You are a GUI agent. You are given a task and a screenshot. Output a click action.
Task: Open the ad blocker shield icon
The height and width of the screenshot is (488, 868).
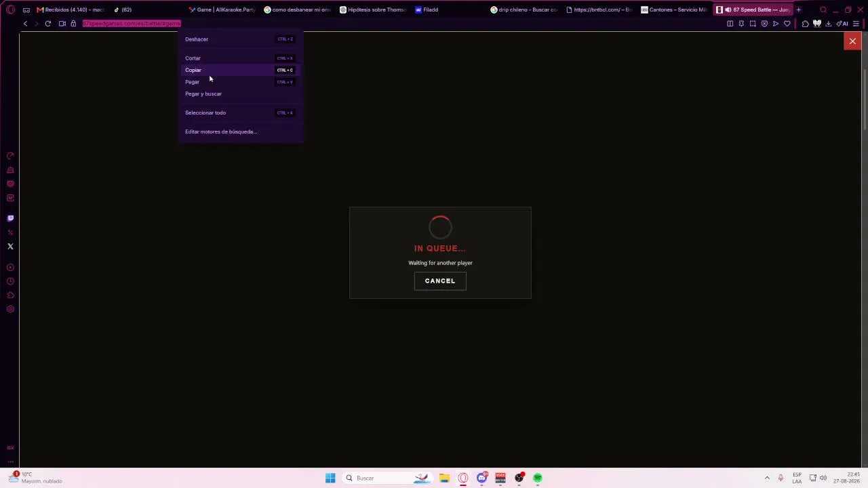click(764, 24)
